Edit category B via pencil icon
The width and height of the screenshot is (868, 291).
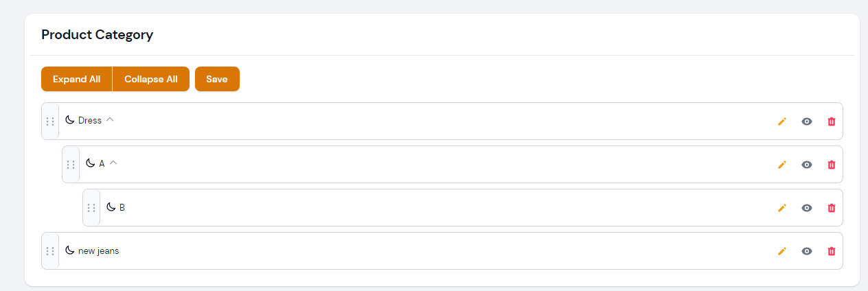tap(781, 208)
